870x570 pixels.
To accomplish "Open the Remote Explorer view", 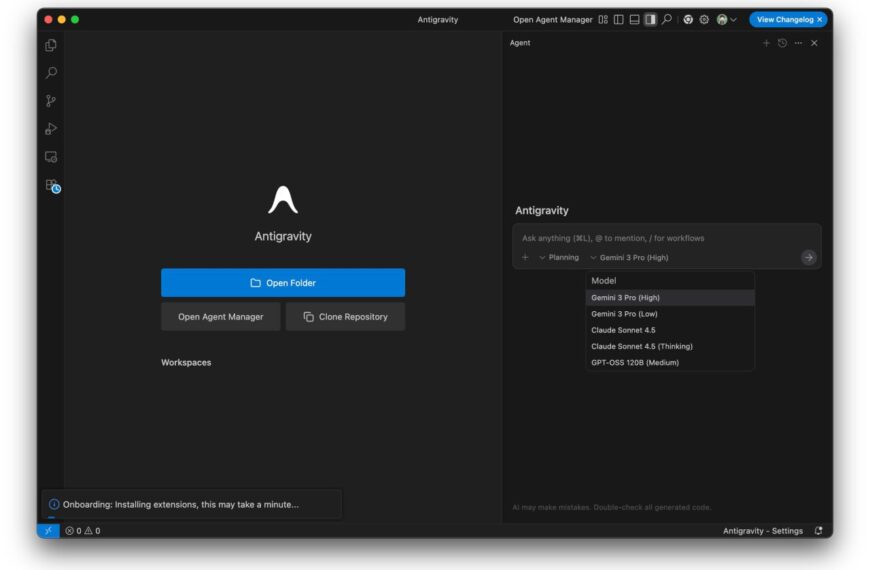I will [x=51, y=157].
